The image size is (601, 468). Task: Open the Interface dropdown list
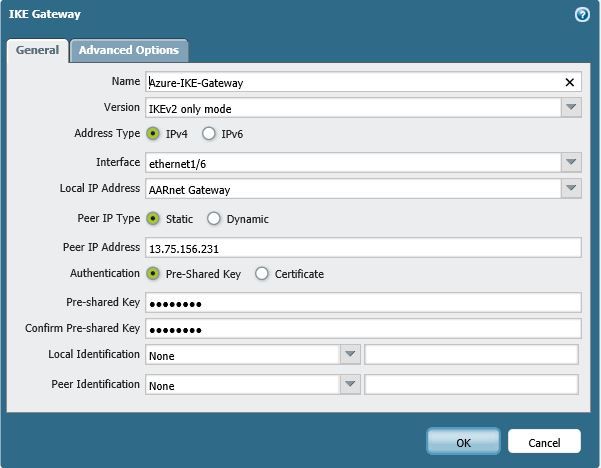570,162
